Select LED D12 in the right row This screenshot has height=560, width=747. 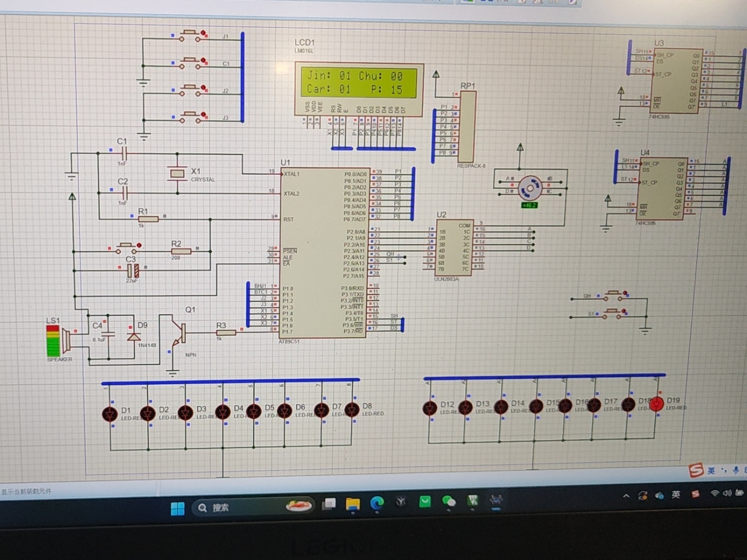coord(430,408)
